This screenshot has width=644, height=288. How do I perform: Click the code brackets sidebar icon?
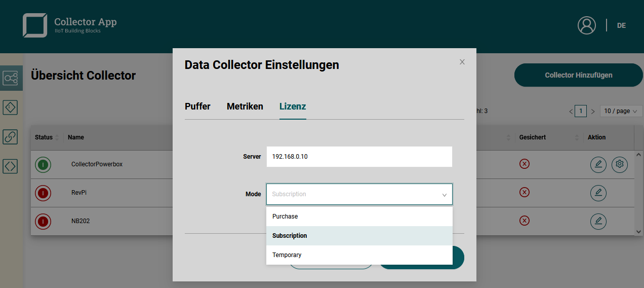point(11,166)
